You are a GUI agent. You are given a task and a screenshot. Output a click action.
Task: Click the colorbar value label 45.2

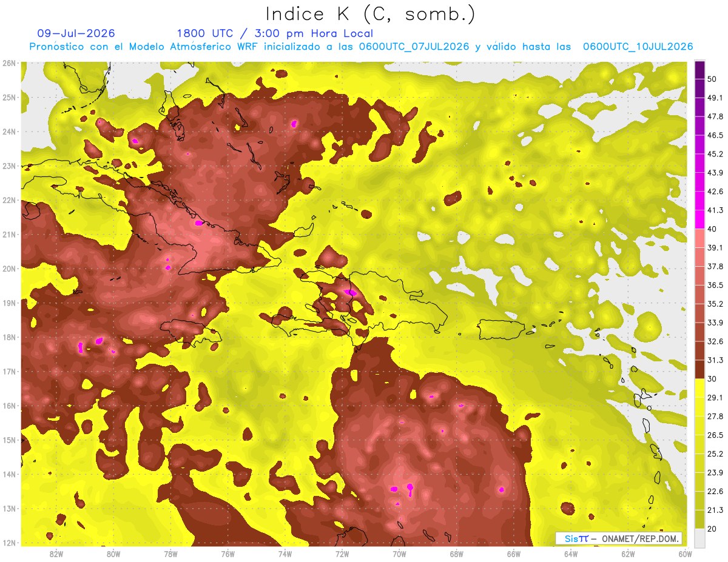715,154
